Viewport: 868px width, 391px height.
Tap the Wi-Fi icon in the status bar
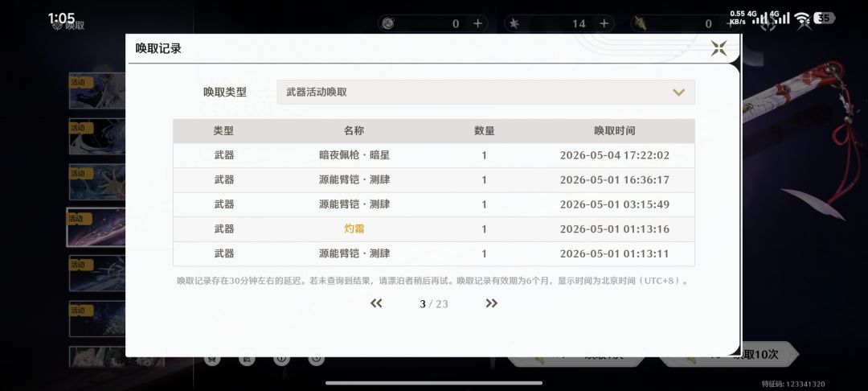point(802,19)
